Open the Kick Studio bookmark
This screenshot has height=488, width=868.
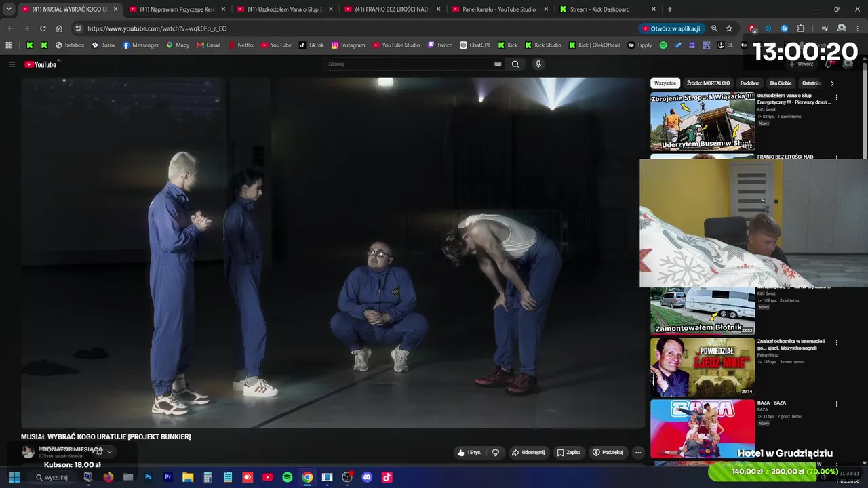[543, 45]
